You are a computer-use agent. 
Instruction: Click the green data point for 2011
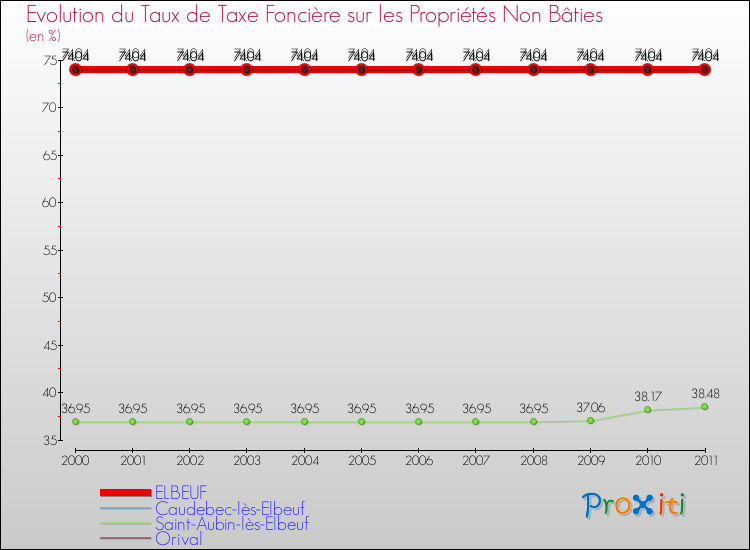(x=705, y=407)
